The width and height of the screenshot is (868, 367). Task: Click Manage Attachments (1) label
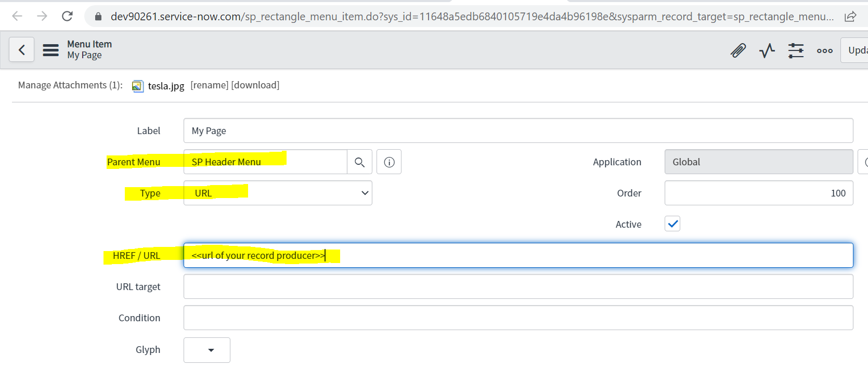coord(70,85)
